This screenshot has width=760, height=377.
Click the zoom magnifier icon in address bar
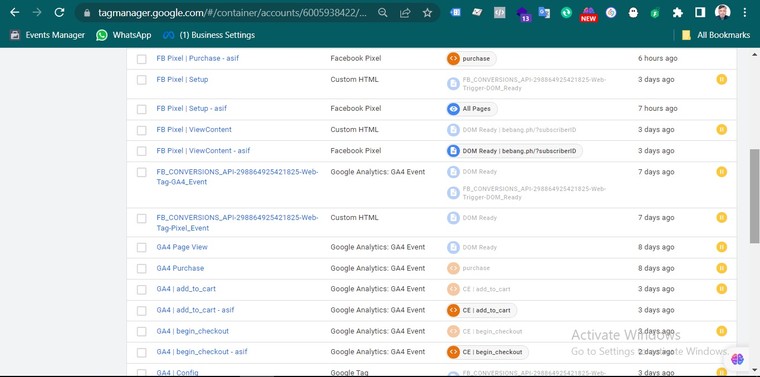(x=383, y=13)
